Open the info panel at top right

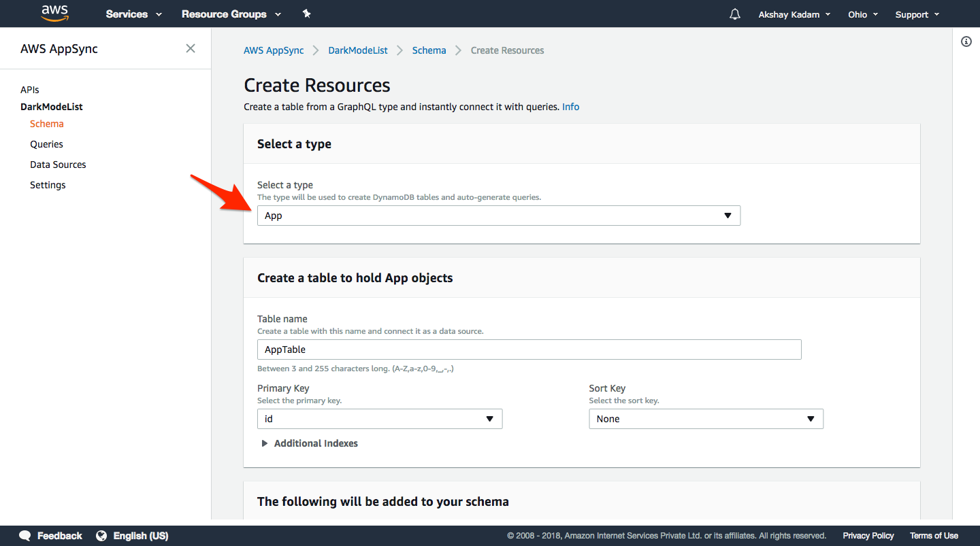coord(966,41)
